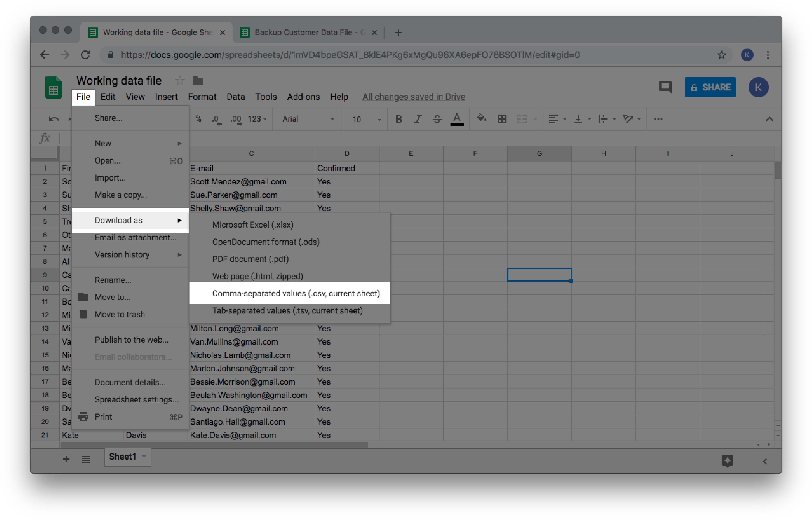Viewport: 812px width, 520px height.
Task: Open the Sheet1 tab dropdown arrow
Action: coord(144,457)
